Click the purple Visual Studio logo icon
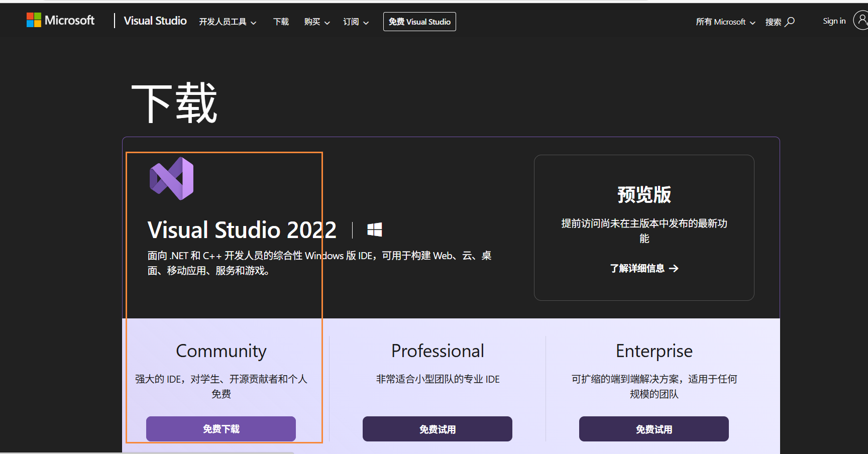 tap(171, 179)
